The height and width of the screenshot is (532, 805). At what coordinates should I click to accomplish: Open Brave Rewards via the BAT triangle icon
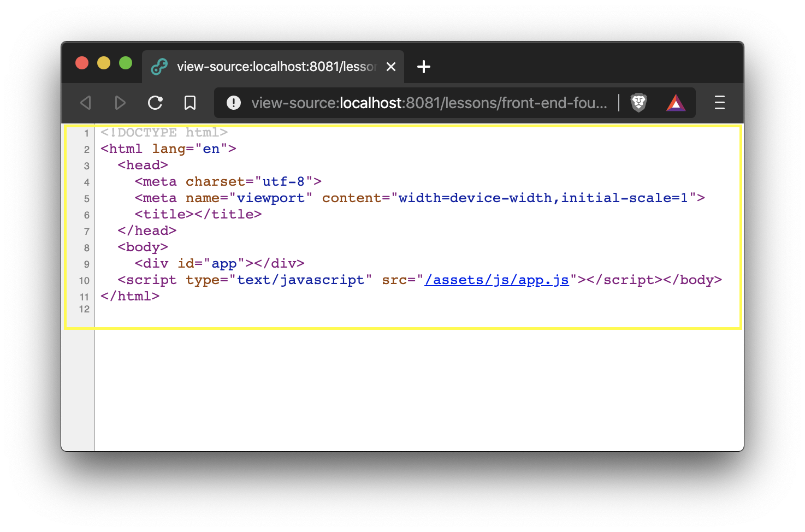(676, 103)
